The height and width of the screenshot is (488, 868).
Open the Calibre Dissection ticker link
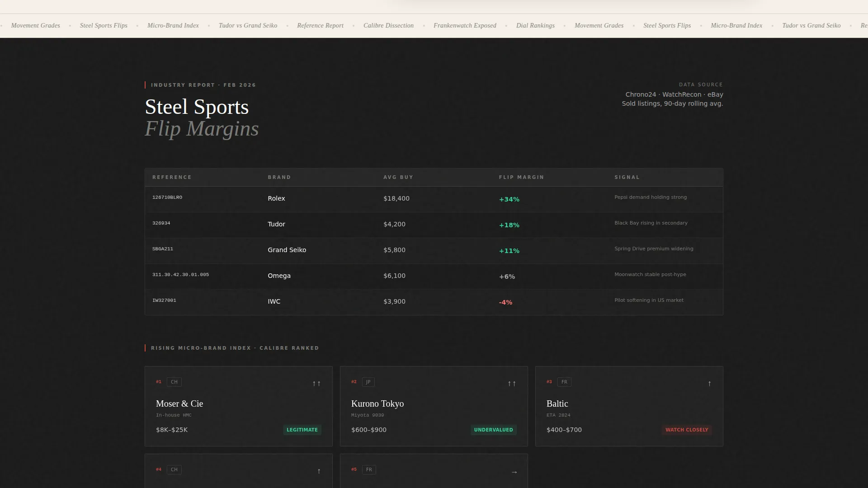[x=388, y=25]
